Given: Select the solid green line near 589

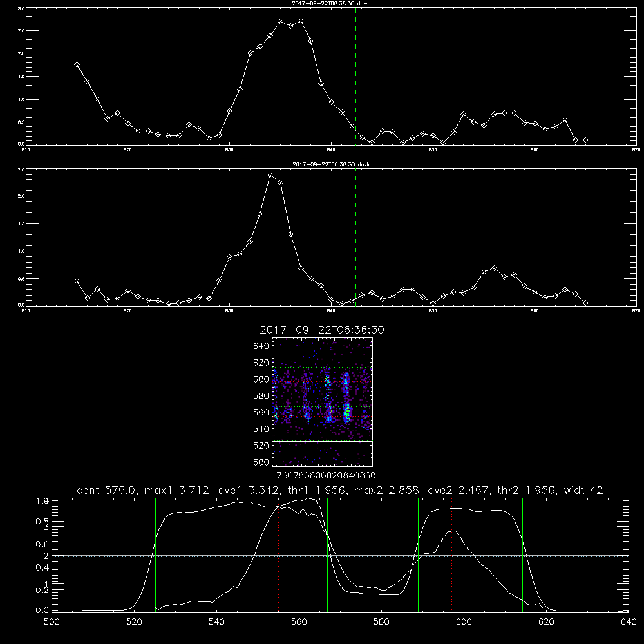Looking at the screenshot, I should tap(418, 555).
